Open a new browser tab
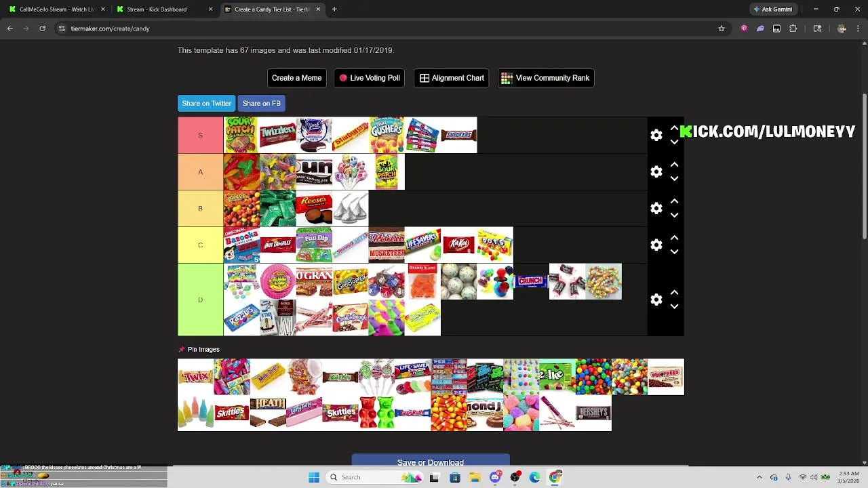This screenshot has height=488, width=868. click(x=334, y=9)
